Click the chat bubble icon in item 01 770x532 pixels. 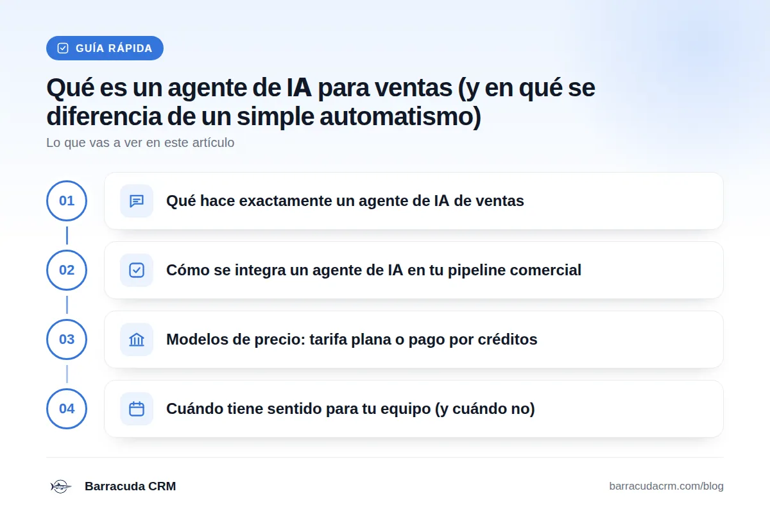pos(137,201)
